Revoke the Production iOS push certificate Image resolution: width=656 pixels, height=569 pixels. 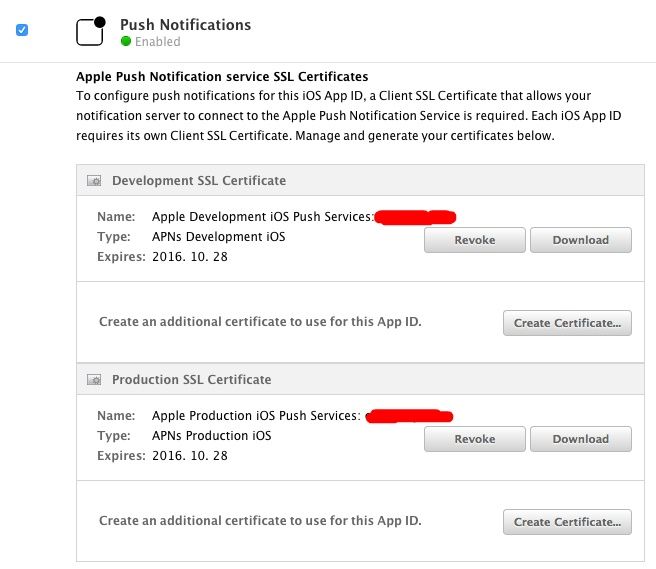click(474, 439)
